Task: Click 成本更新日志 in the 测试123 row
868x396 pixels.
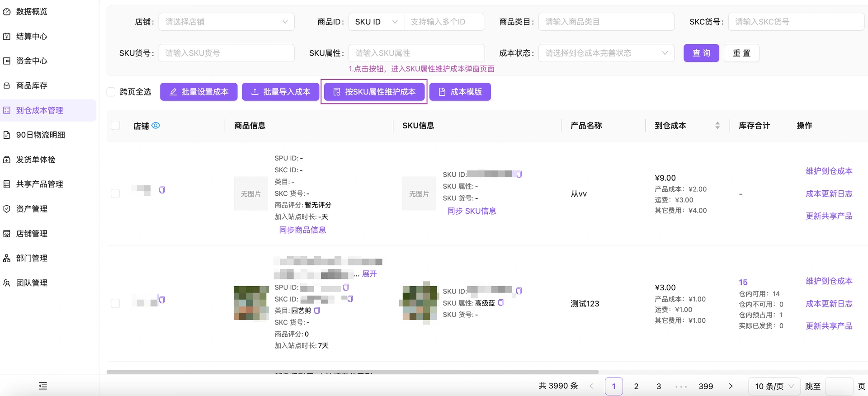Action: tap(829, 304)
